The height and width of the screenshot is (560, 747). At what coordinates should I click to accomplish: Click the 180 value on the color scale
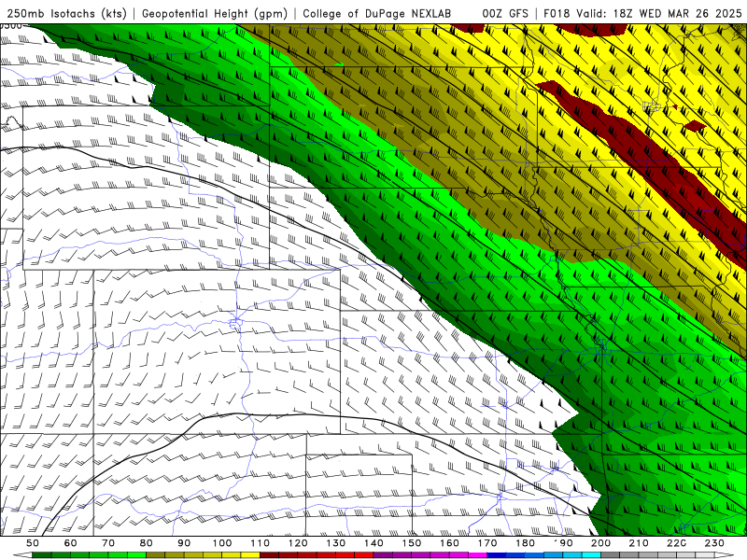525,543
